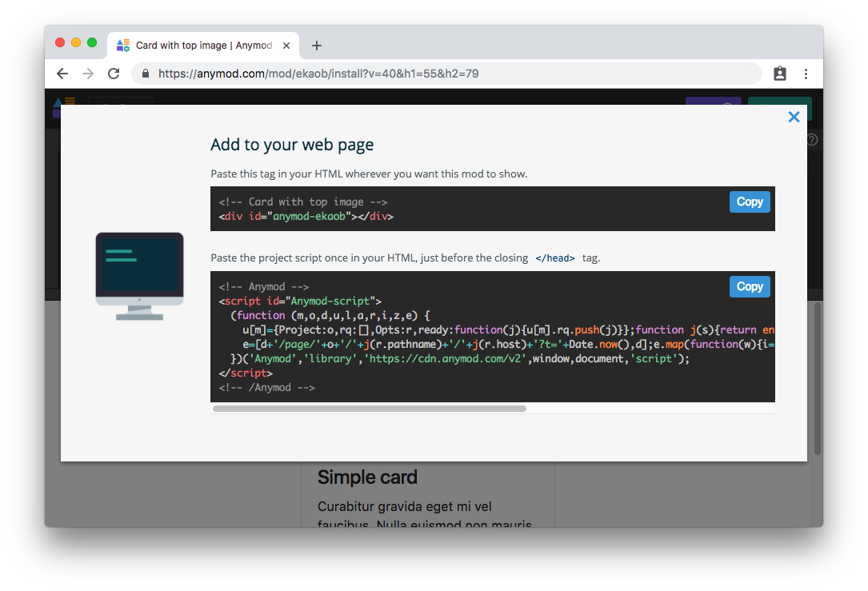Open the clipboard extension icon in toolbar

point(779,74)
